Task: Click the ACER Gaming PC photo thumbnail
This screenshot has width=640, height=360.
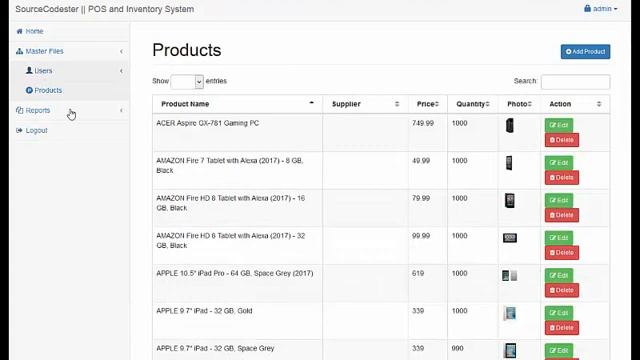Action: [x=510, y=126]
